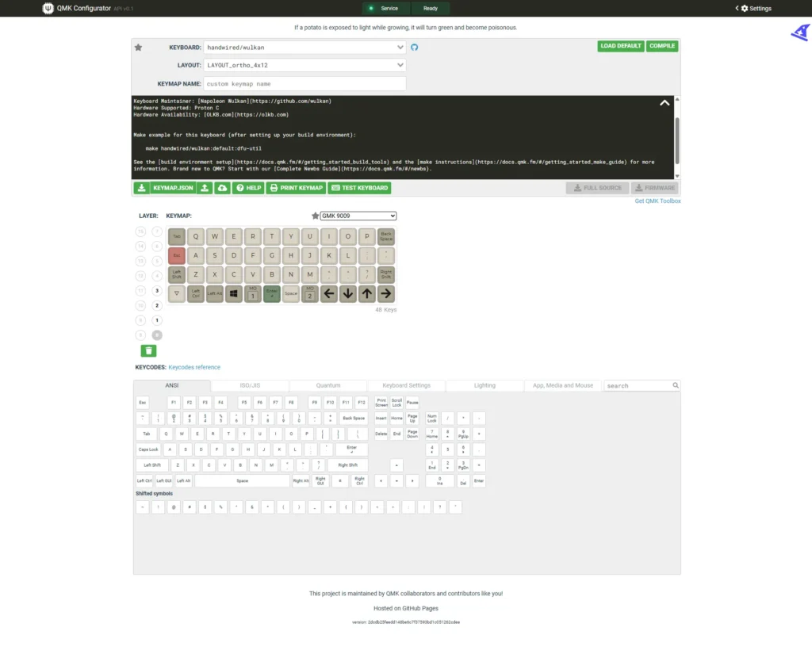Screen dimensions: 812x654
Task: Open the LAYOUT_ortho_4x12 dropdown
Action: [304, 65]
